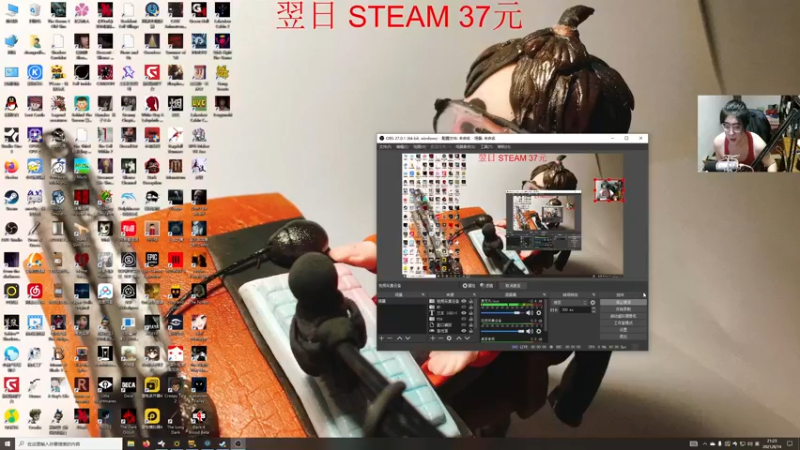
Task: Pop out the Audio Mixer dock icon
Action: (x=544, y=294)
